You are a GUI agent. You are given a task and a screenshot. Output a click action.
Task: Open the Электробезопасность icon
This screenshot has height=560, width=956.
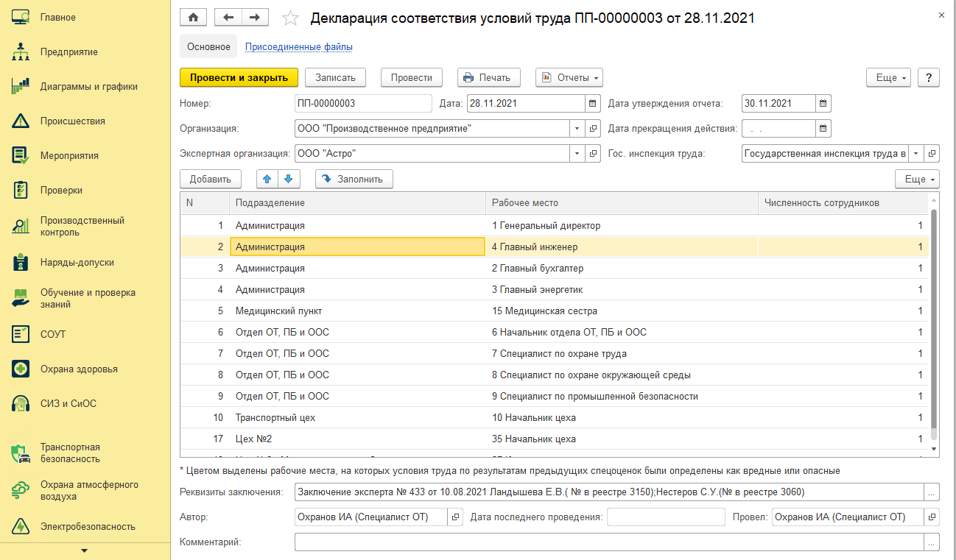tap(21, 527)
